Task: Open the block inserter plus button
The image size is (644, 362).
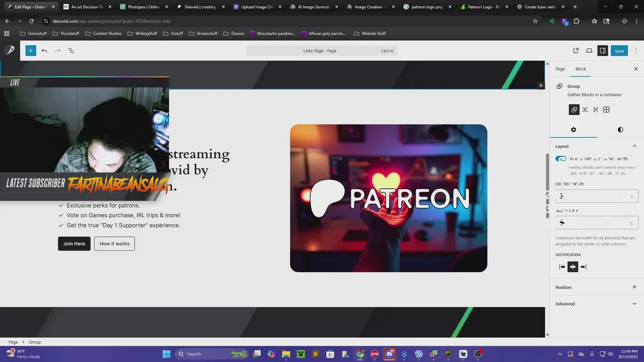Action: point(31,51)
